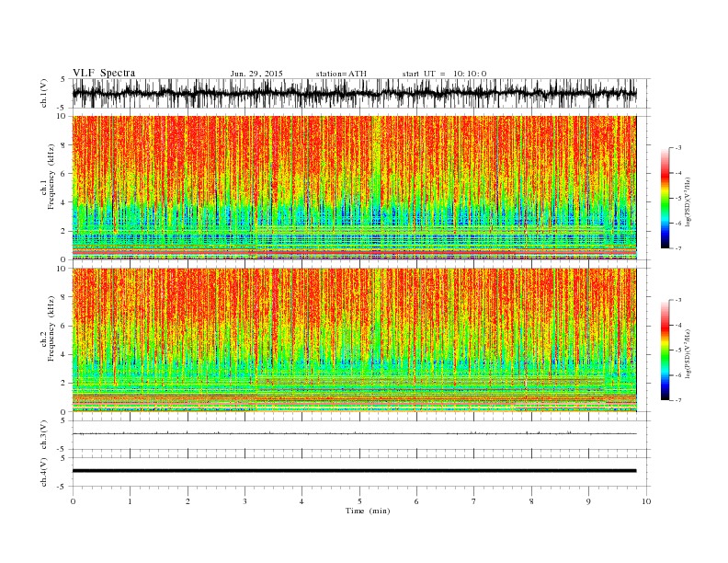Click the "8" kHz tick on ch.1 spectrogram axis
The height and width of the screenshot is (563, 728).
pyautogui.click(x=64, y=145)
